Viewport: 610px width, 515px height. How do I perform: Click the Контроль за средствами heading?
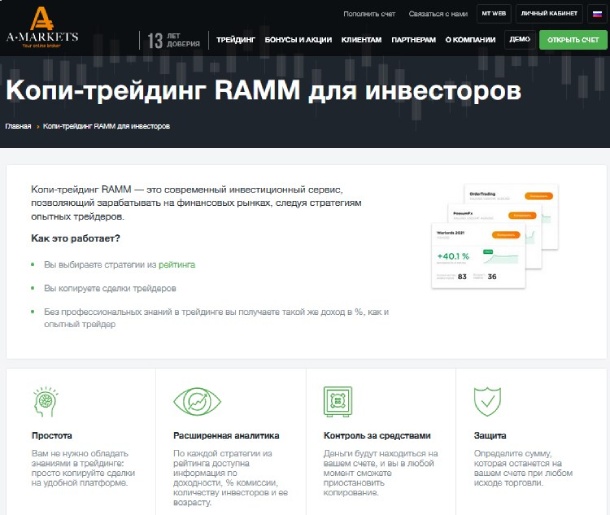click(x=377, y=436)
